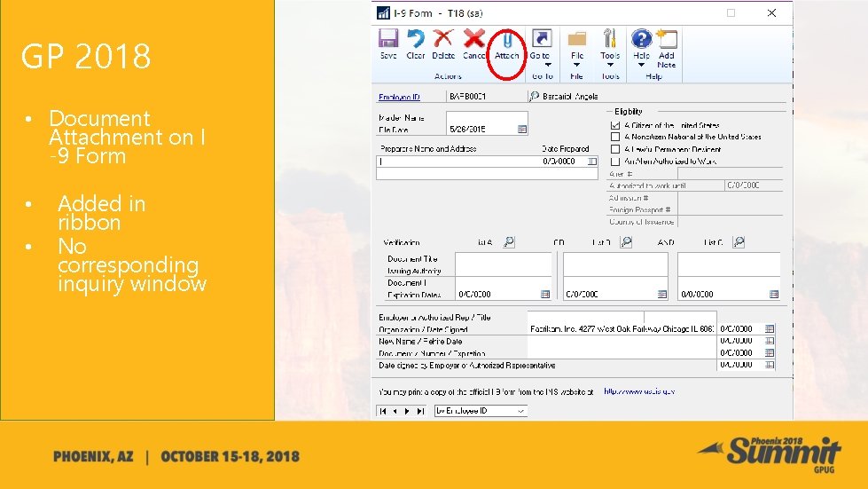Open the File Date calendar picker
868x489 pixels.
(x=521, y=129)
